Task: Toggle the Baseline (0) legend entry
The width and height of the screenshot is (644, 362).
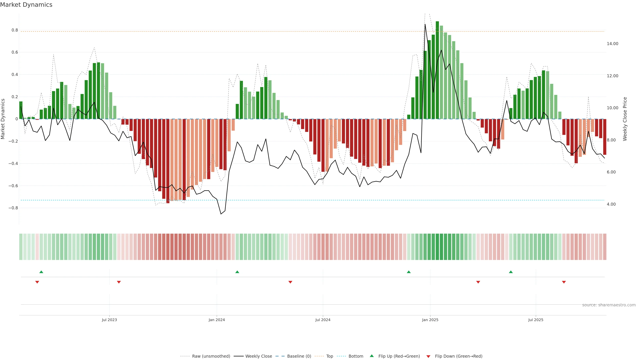Action: (299, 356)
